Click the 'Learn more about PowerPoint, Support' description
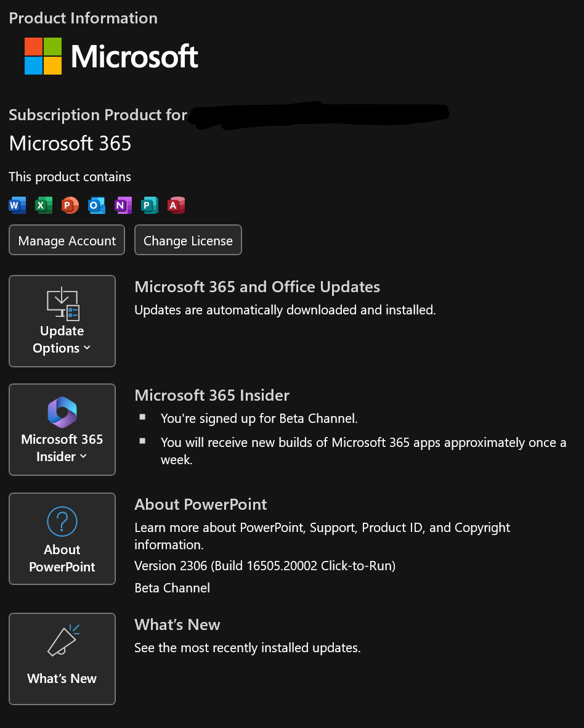This screenshot has height=728, width=584. tap(322, 536)
